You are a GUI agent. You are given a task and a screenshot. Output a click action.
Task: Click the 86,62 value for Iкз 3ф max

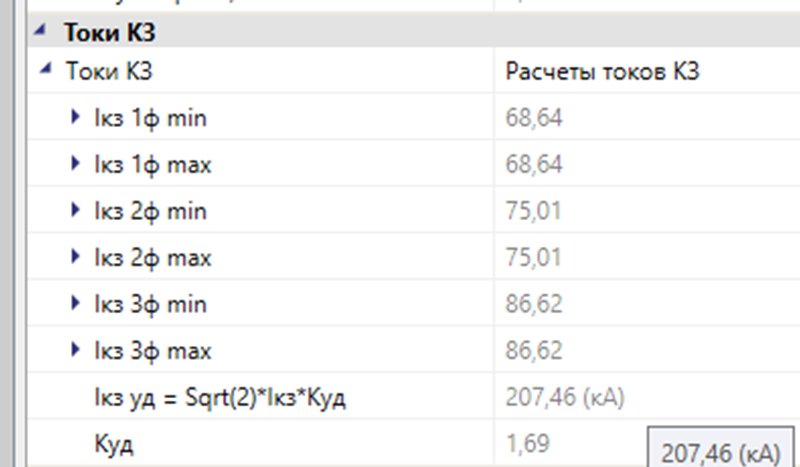[x=535, y=351]
